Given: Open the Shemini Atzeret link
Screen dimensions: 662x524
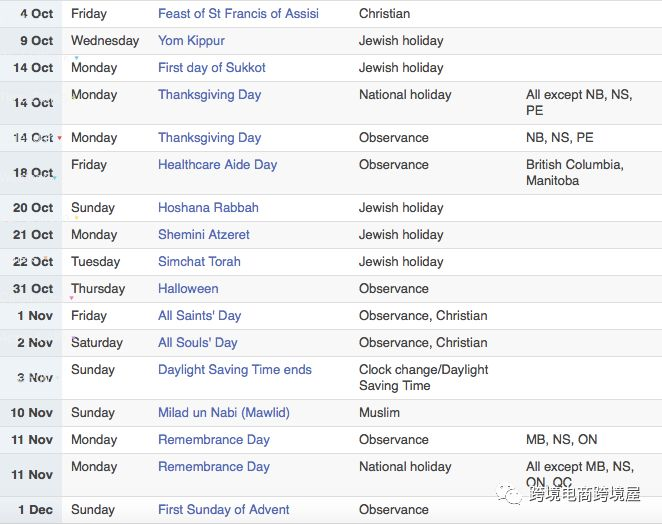Looking at the screenshot, I should point(204,235).
